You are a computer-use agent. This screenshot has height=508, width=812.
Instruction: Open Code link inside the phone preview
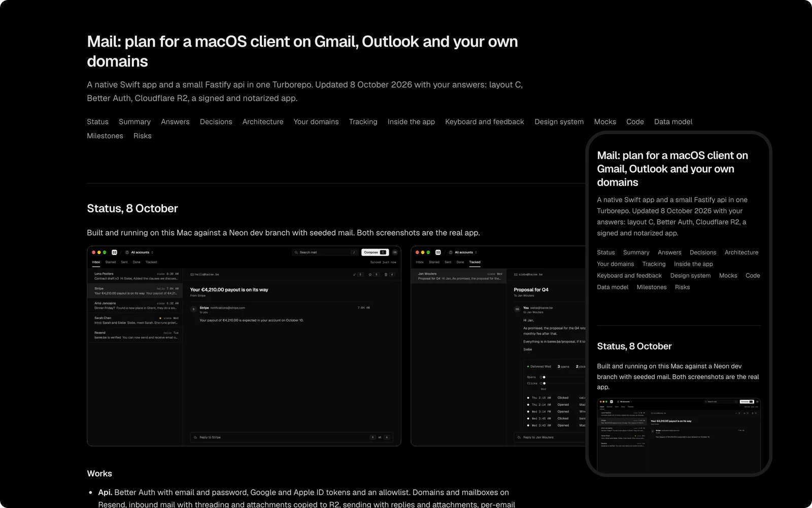(x=753, y=276)
